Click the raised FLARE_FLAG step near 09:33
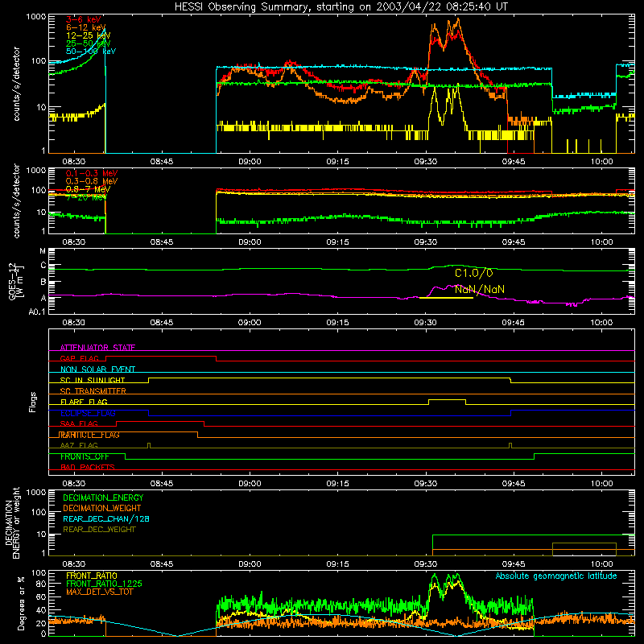Image resolution: width=644 pixels, height=644 pixels. coord(448,400)
